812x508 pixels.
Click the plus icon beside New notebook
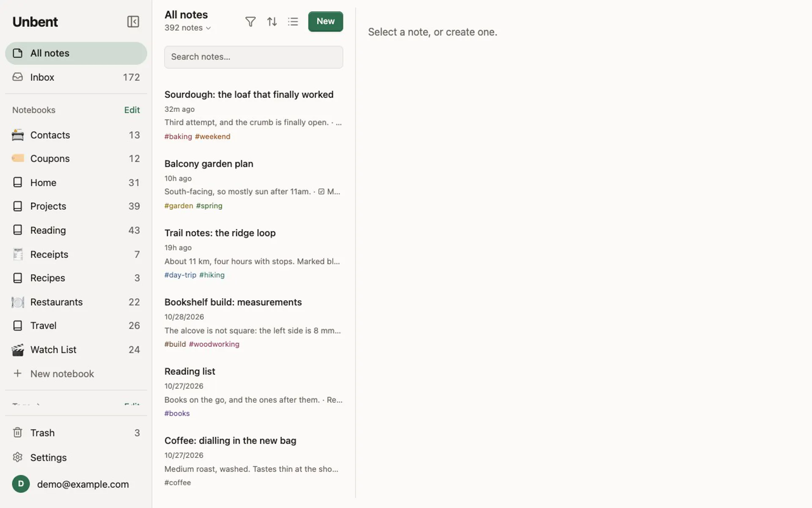tap(17, 373)
